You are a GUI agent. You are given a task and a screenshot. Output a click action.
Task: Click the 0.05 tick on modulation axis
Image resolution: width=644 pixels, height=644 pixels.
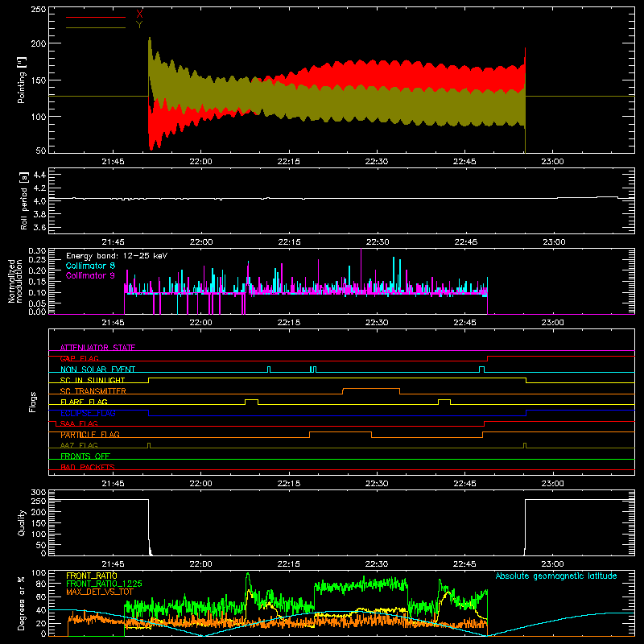(37, 303)
